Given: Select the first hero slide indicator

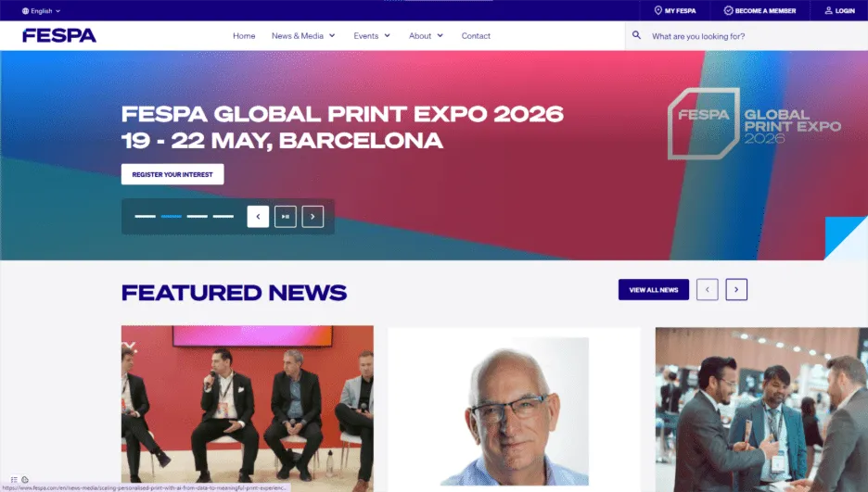Looking at the screenshot, I should pyautogui.click(x=145, y=216).
